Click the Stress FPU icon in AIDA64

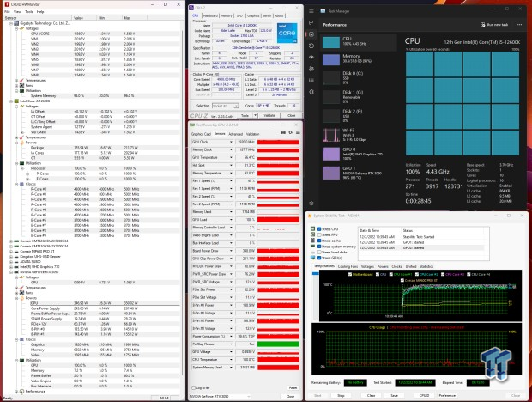point(313,235)
